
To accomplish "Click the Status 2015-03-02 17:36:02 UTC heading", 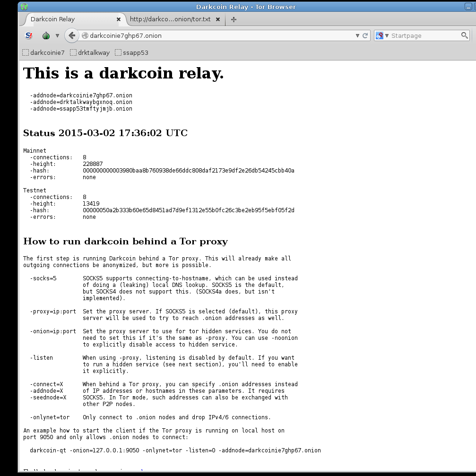I will [105, 133].
